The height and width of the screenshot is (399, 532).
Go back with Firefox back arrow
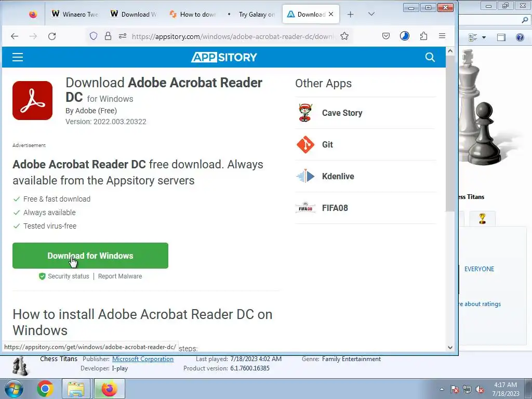click(15, 36)
